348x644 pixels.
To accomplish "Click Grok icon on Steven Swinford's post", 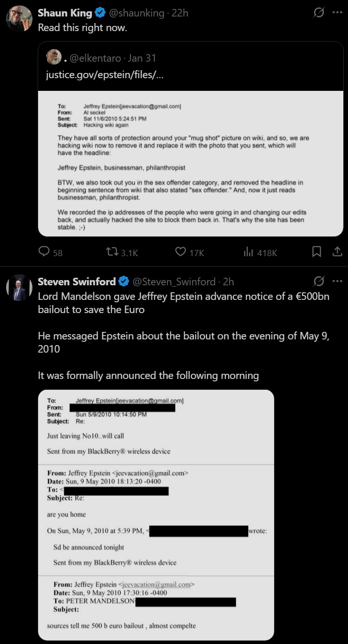I will [319, 282].
